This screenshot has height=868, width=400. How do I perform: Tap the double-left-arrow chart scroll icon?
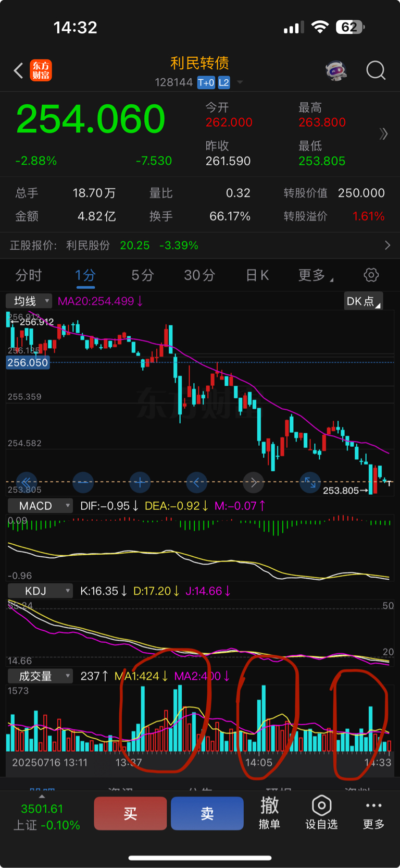point(26,482)
